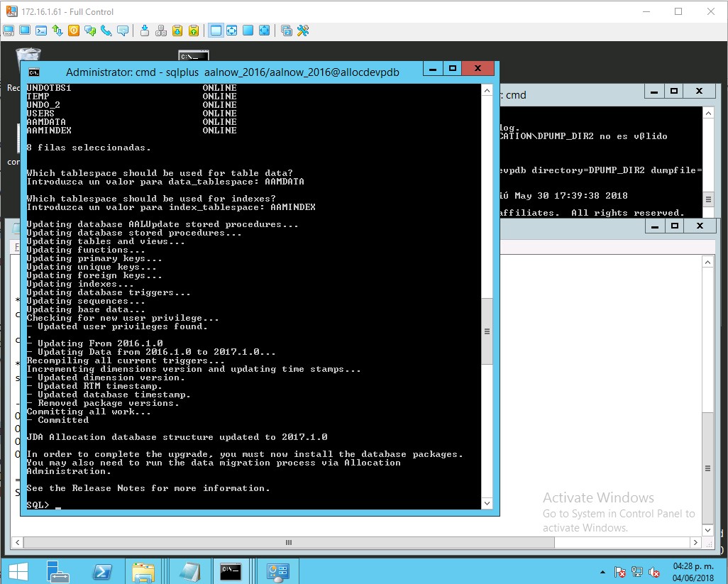Click the Server Manager taskbar icon
This screenshot has width=728, height=584.
[x=59, y=571]
